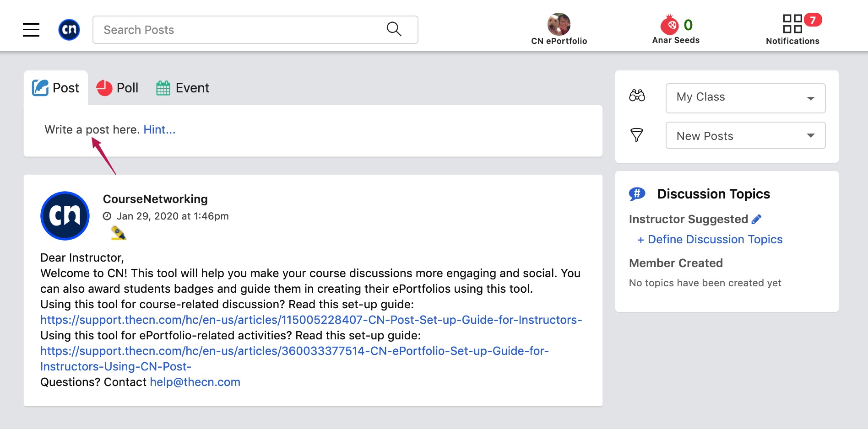868x429 pixels.
Task: Click the help@thecn.com email link
Action: click(x=195, y=382)
